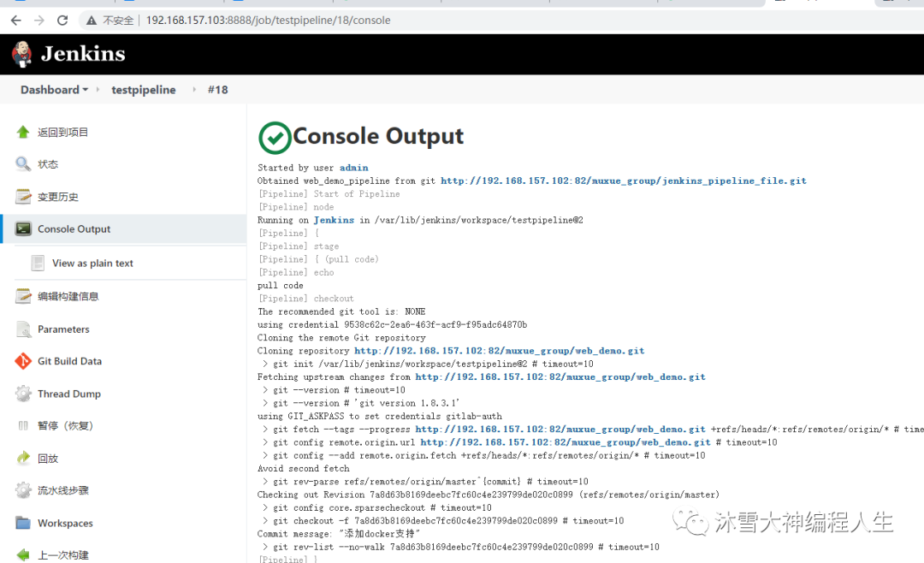Click the green left-arrow 上一次构建 icon
Image resolution: width=924 pixels, height=563 pixels.
pos(23,554)
